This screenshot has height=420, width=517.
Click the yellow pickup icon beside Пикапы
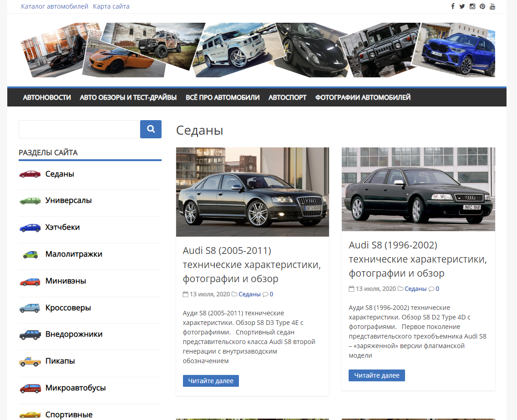click(x=30, y=362)
